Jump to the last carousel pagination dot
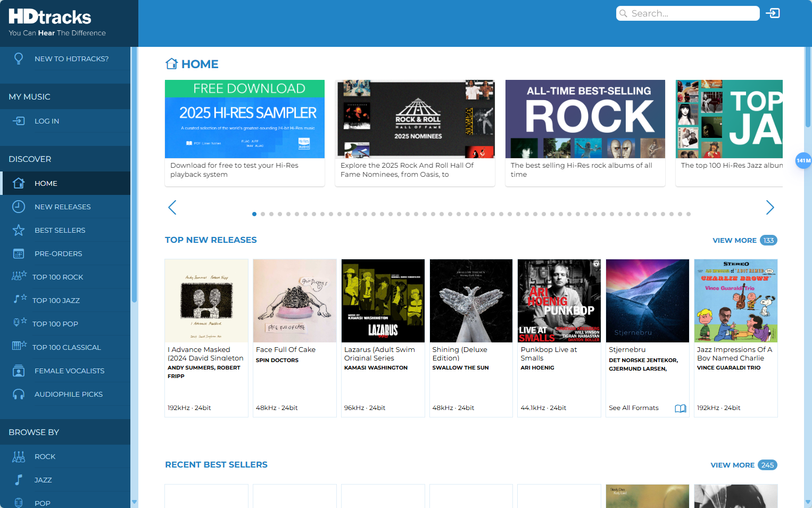 (689, 214)
